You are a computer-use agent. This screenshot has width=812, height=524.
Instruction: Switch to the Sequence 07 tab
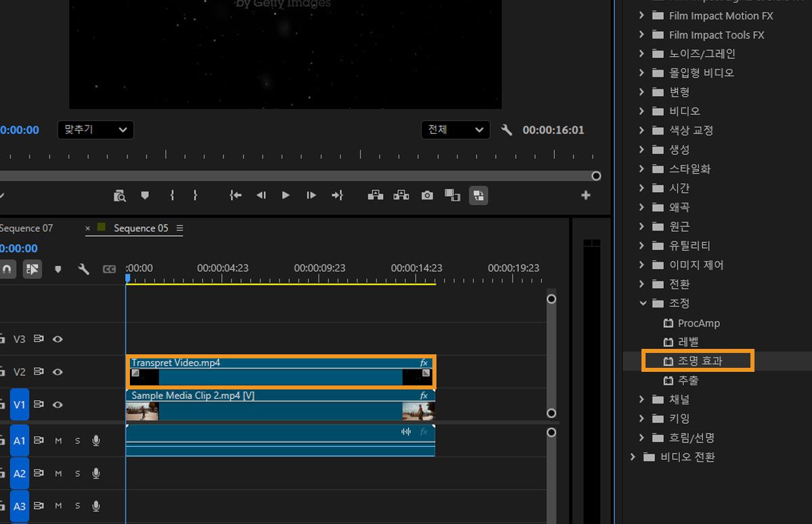coord(27,229)
